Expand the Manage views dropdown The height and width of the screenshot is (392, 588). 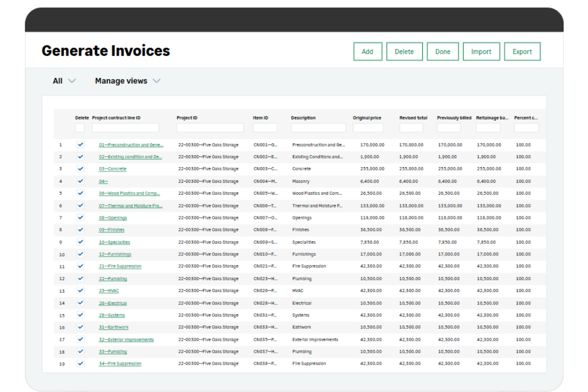coord(127,81)
